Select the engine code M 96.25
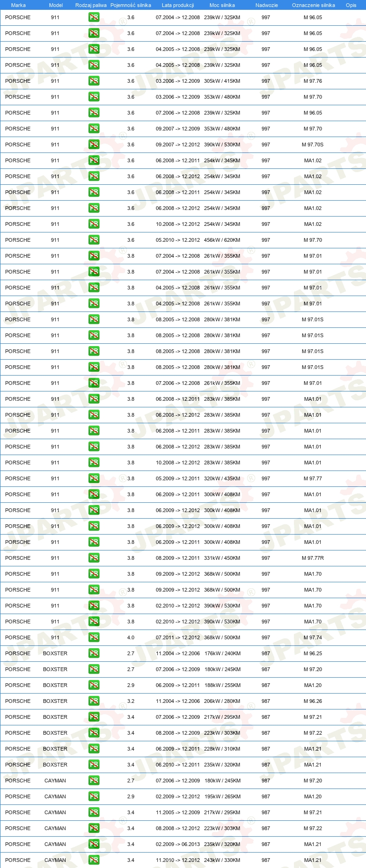This screenshot has width=366, height=868. tap(313, 653)
